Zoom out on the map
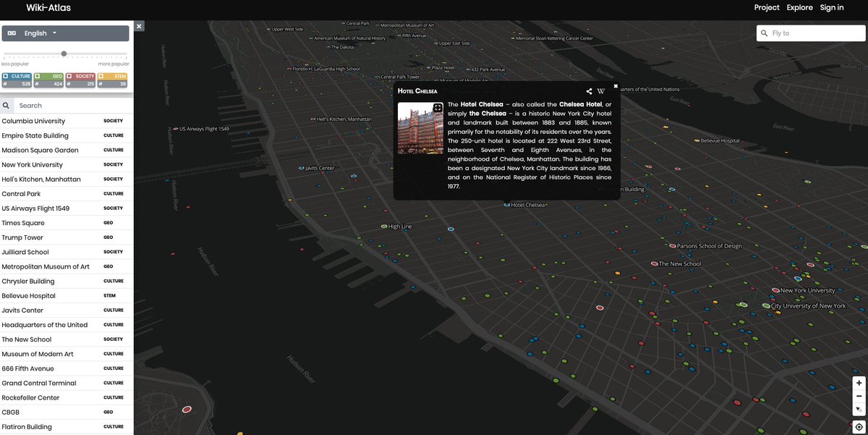The height and width of the screenshot is (435, 868). [x=859, y=396]
